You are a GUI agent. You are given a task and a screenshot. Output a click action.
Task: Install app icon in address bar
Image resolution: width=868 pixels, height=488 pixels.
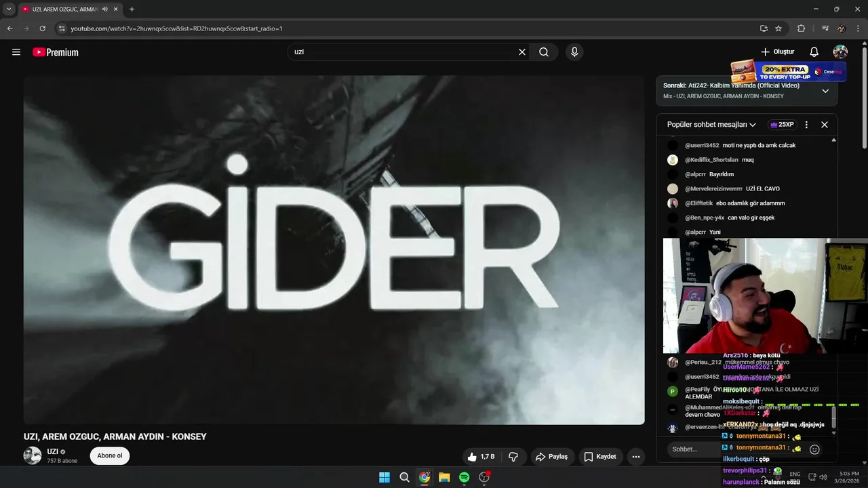point(764,28)
